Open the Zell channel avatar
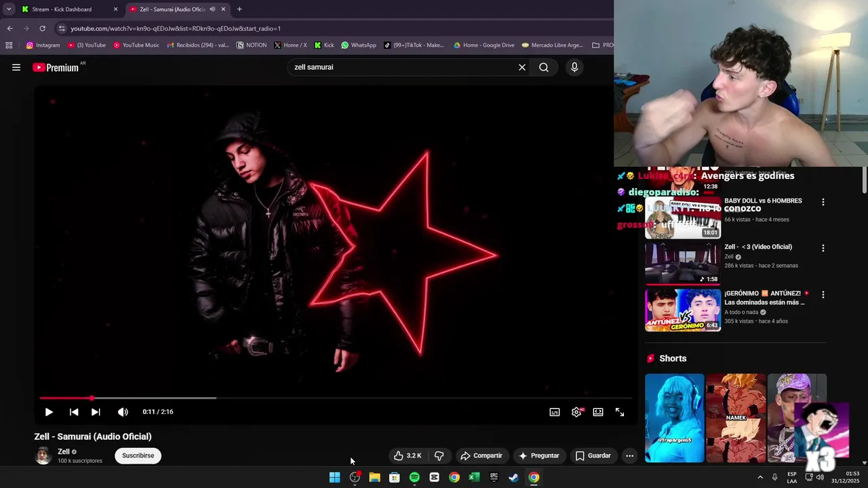The image size is (868, 488). coord(43,455)
